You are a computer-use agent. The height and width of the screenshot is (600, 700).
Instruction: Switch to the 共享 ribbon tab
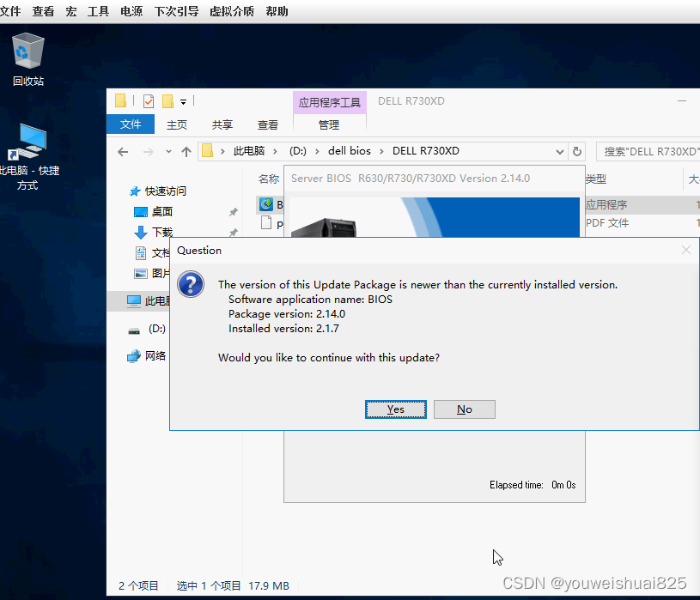coord(222,125)
